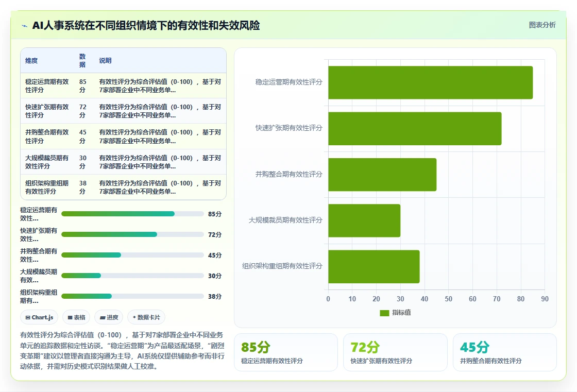Click the 85 分 value in table
Viewport: 577px width, 392px height.
(x=83, y=86)
